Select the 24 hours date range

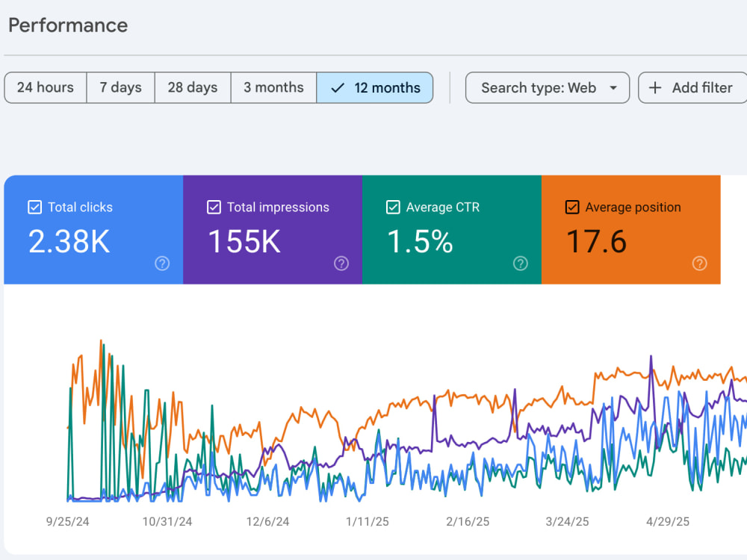pyautogui.click(x=46, y=87)
